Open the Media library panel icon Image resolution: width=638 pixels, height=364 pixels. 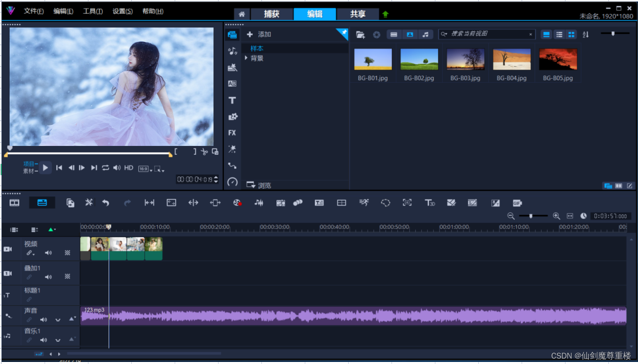pos(232,35)
